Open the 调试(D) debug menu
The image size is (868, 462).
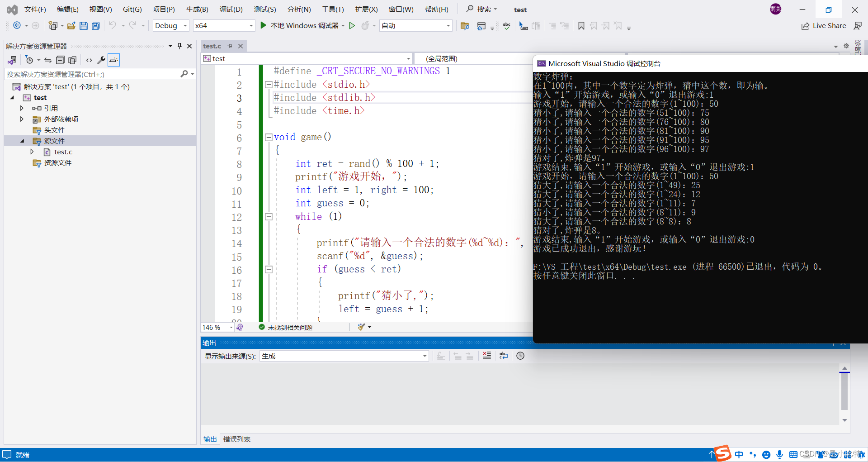[x=231, y=10]
